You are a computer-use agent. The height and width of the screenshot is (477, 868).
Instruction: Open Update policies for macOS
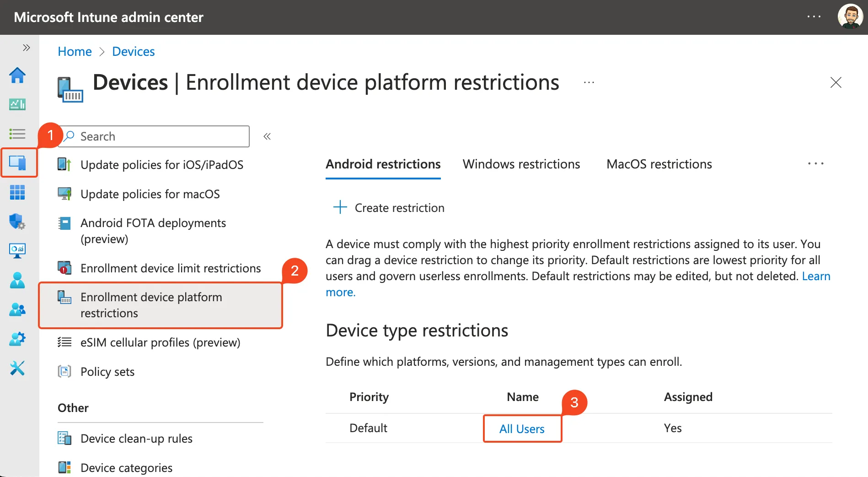150,194
